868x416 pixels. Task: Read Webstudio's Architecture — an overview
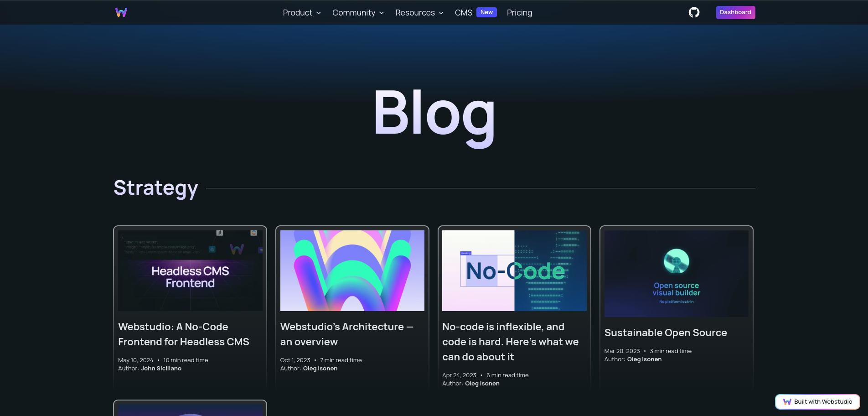[x=347, y=334]
